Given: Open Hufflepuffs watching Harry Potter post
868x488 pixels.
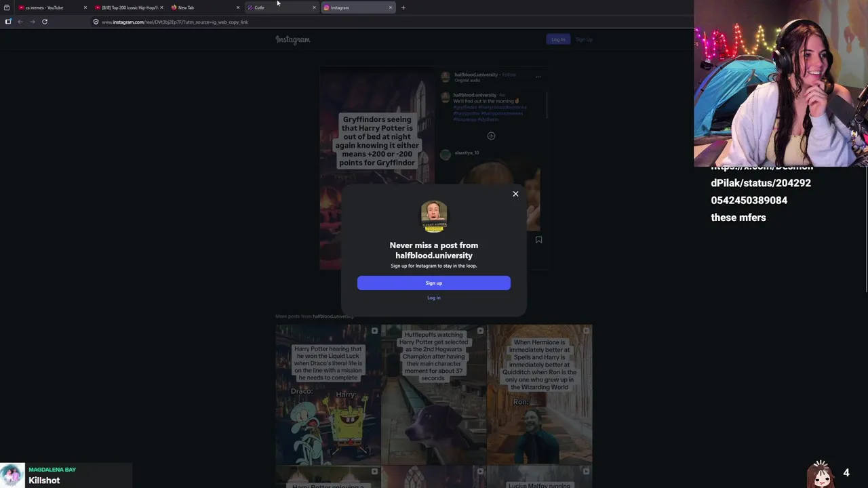Looking at the screenshot, I should tap(433, 393).
